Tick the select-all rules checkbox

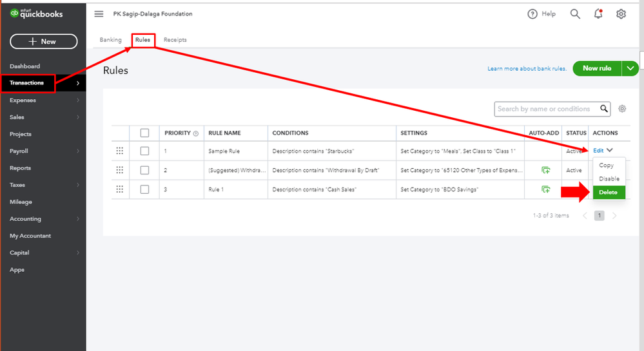coord(144,133)
